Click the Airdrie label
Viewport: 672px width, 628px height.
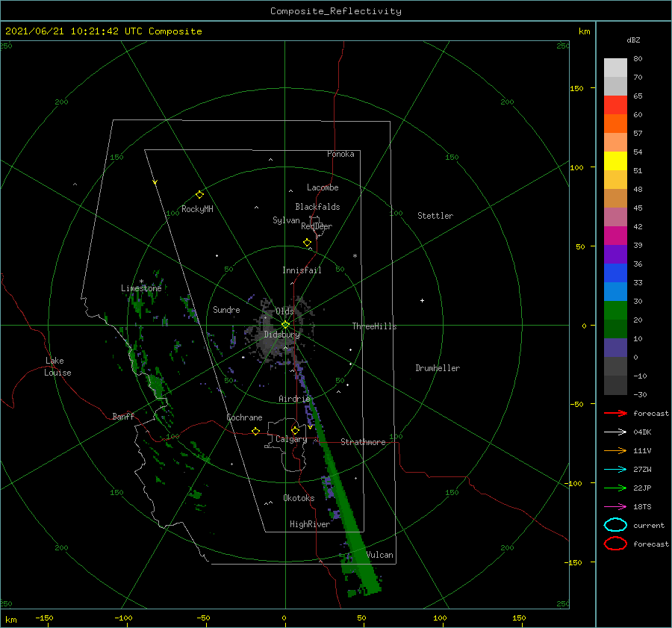pyautogui.click(x=294, y=399)
